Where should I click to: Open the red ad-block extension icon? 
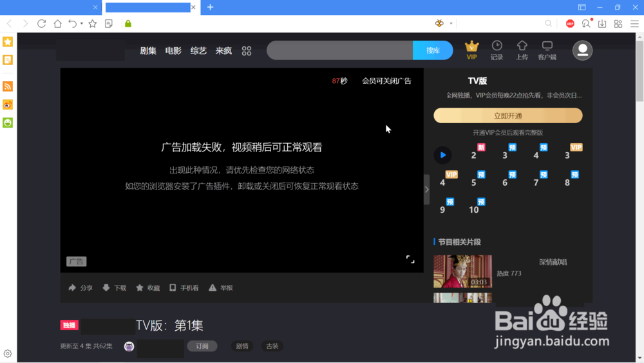coord(570,24)
